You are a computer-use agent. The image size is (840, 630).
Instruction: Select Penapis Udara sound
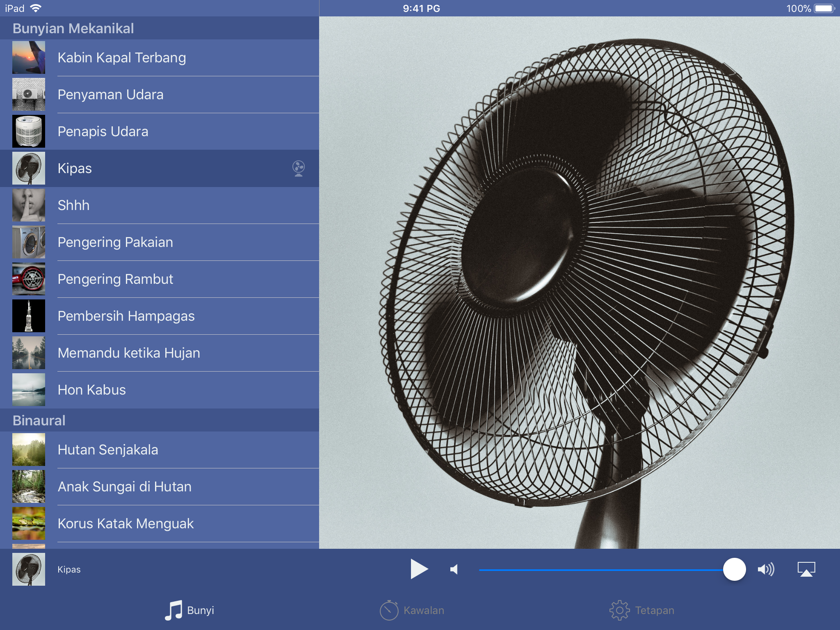[x=160, y=132]
